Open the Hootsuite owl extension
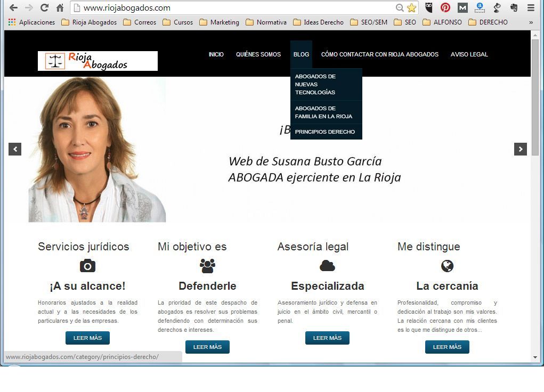544x392 pixels. coord(429,7)
